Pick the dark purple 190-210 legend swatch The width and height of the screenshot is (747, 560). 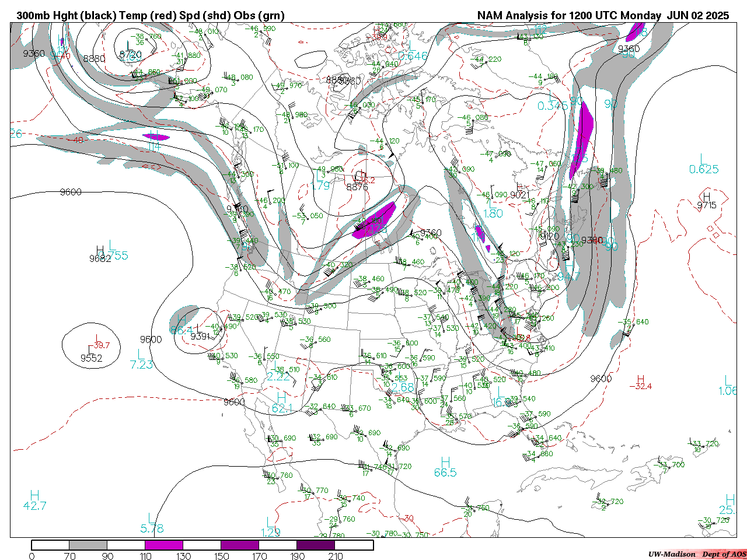click(316, 545)
